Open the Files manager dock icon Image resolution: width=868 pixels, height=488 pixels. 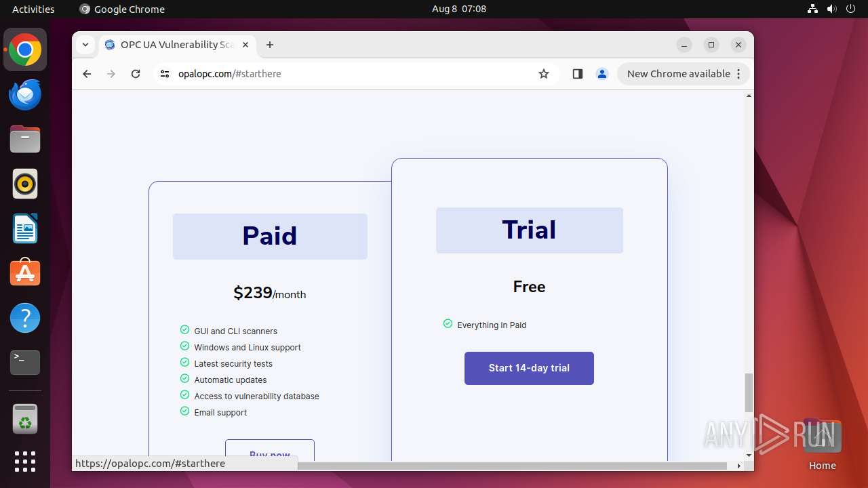click(25, 139)
